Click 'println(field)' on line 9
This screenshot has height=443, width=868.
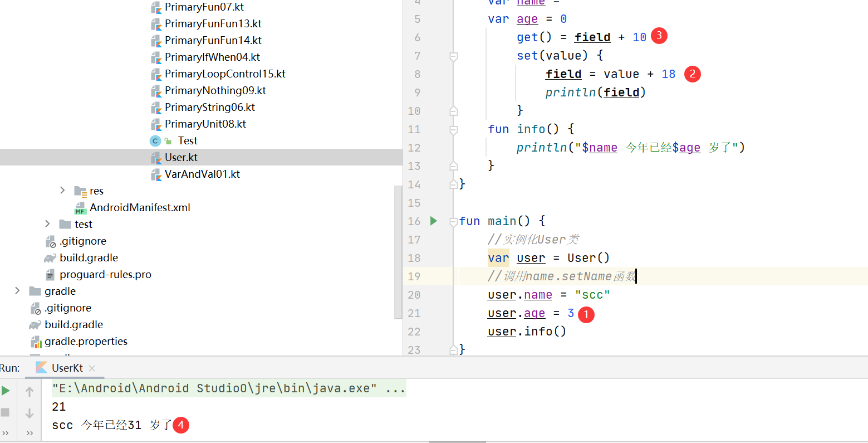tap(595, 93)
